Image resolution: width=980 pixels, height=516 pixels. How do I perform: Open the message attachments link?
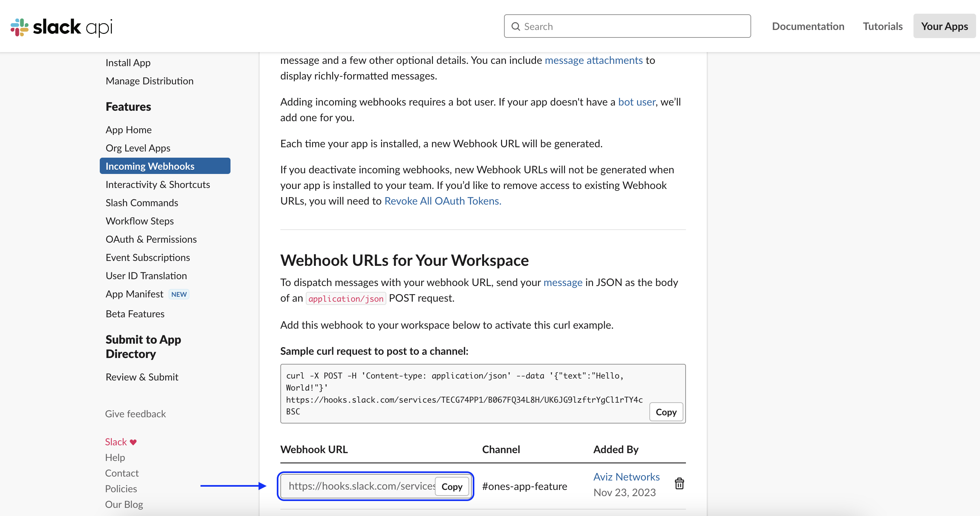pos(593,60)
